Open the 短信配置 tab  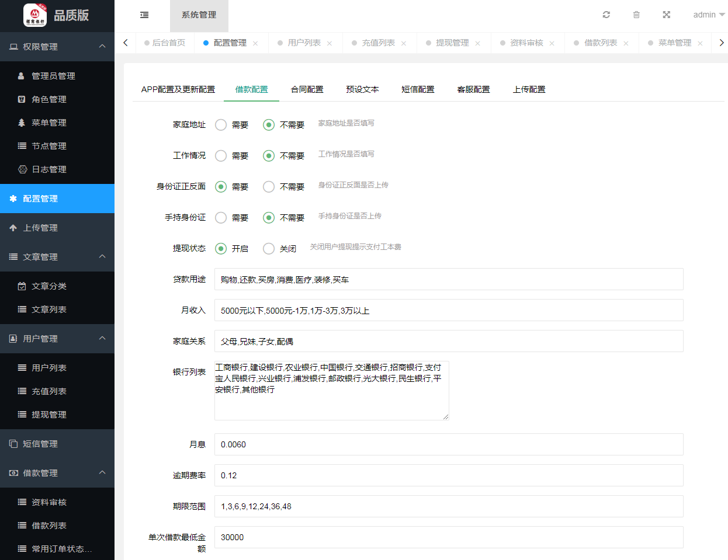[418, 89]
